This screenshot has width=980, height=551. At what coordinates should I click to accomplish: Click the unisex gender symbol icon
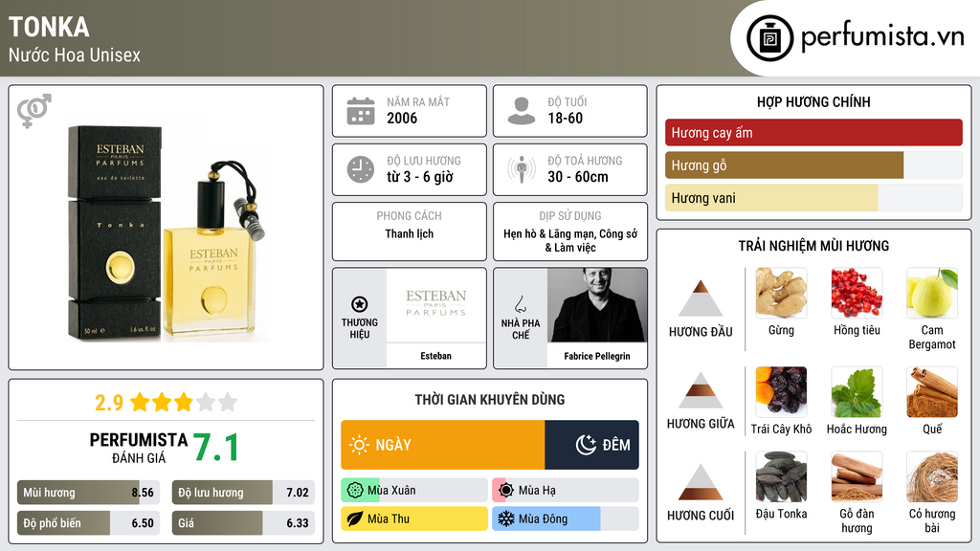[34, 111]
